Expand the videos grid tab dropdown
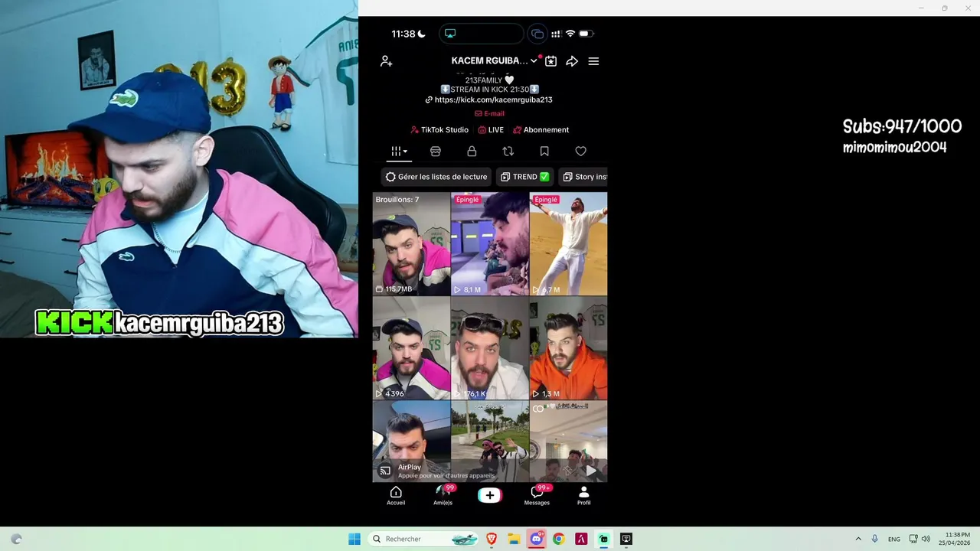This screenshot has height=551, width=980. 399,152
